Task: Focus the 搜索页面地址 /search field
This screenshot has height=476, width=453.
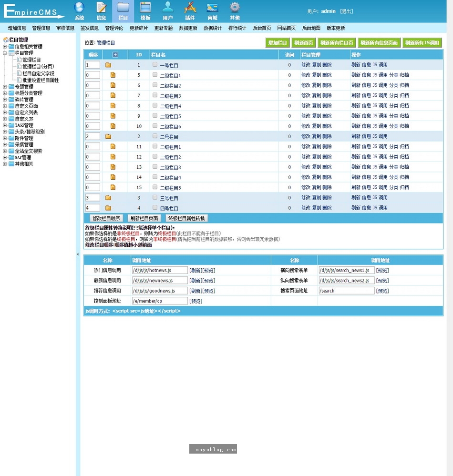Action: click(347, 291)
